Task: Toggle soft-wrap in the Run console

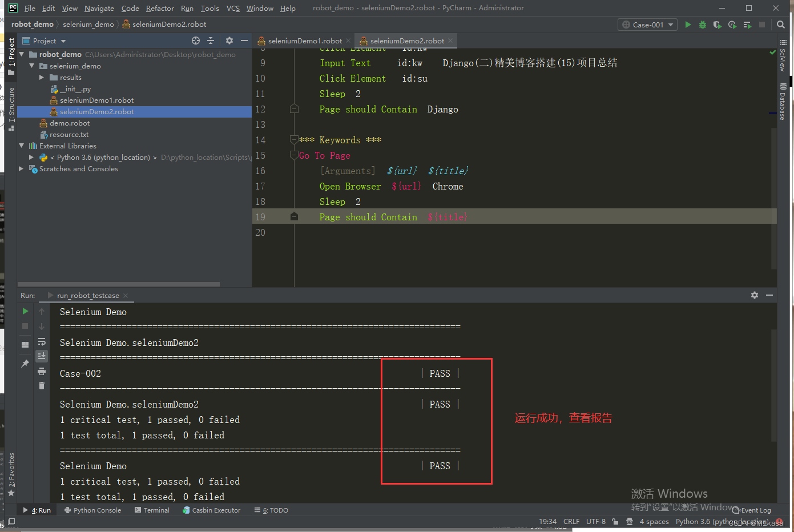Action: tap(42, 341)
